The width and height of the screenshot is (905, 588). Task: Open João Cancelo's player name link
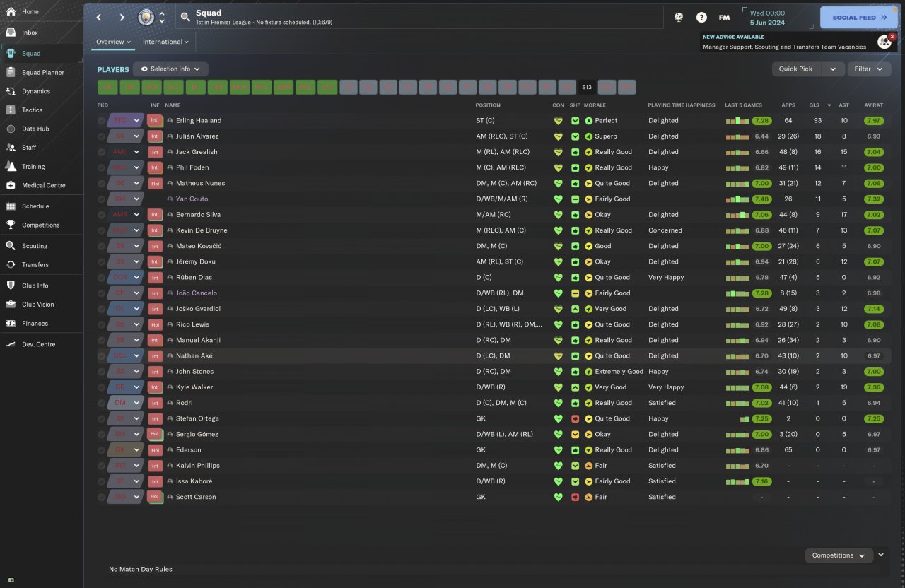[197, 293]
